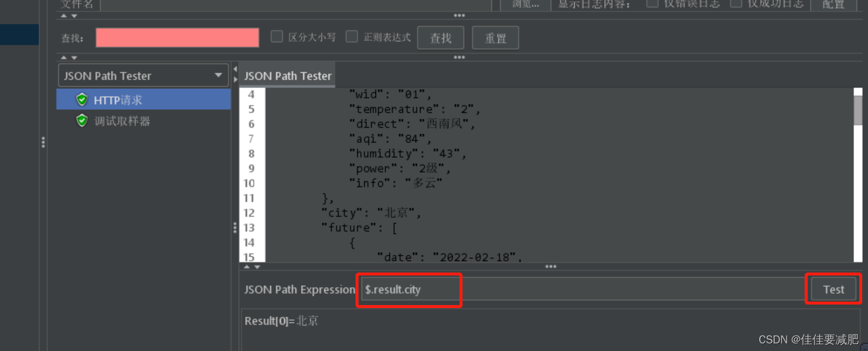Click left-pointing chevron on vertical panel splitter
868x351 pixels.
point(234,69)
